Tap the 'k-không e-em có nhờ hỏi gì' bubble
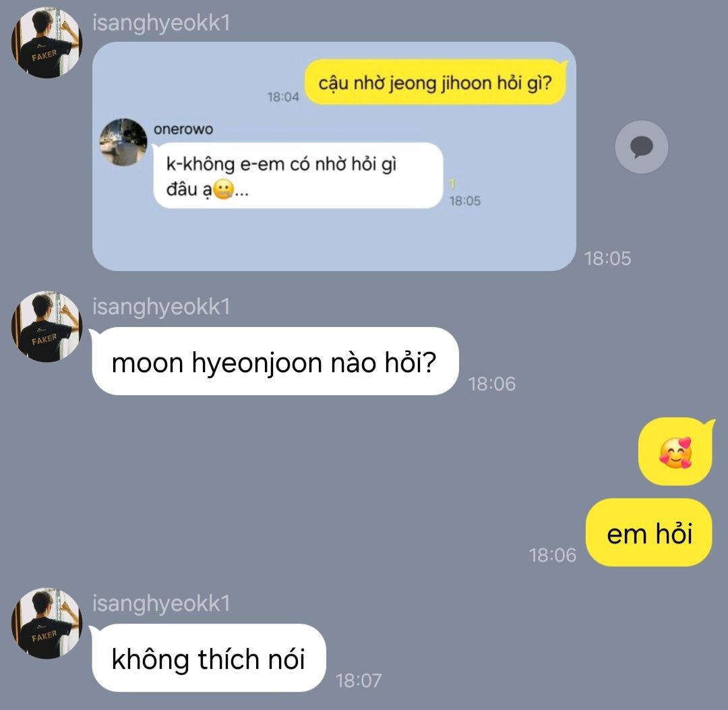Screen dimensions: 728x710 pos(298,175)
